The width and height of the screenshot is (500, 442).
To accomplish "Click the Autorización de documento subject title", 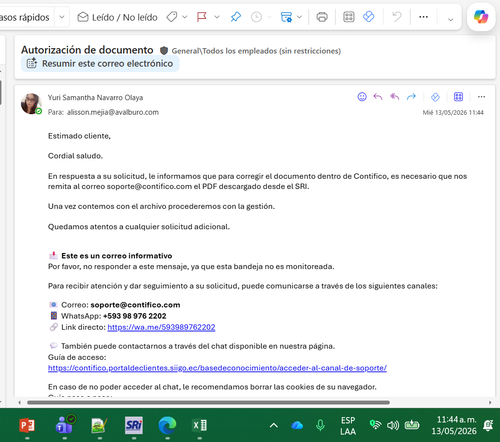I will (87, 50).
